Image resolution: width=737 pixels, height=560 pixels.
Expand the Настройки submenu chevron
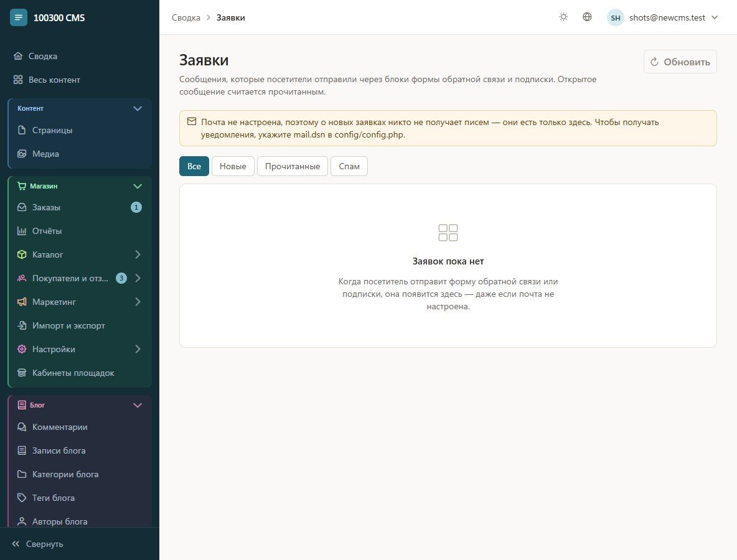(x=138, y=349)
